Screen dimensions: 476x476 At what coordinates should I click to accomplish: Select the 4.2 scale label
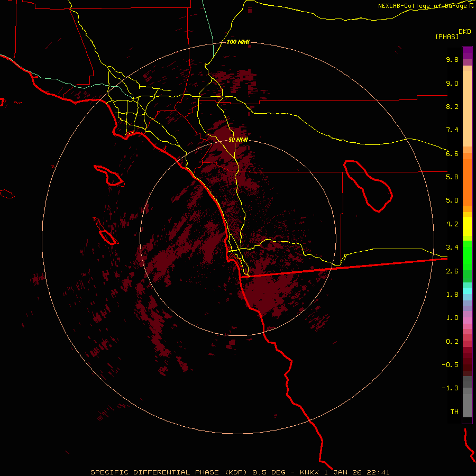tap(452, 224)
